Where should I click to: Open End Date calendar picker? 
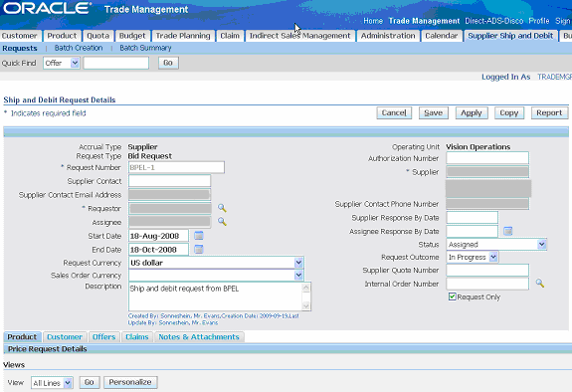coord(199,250)
